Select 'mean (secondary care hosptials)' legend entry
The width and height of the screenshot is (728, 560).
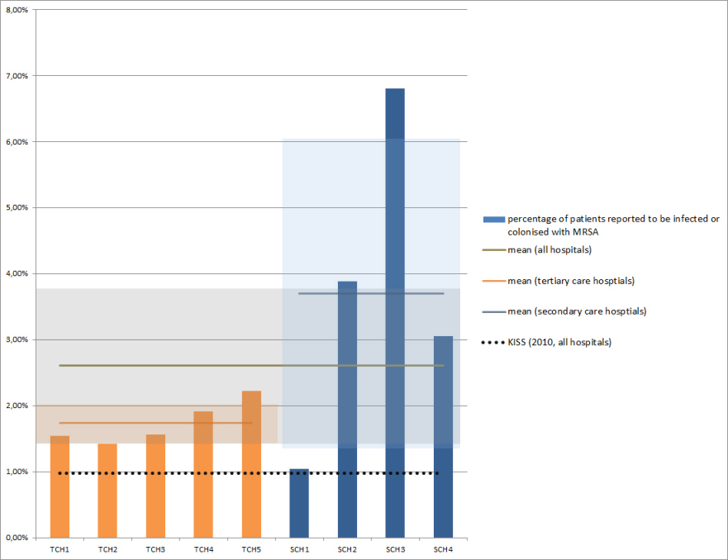tap(576, 311)
